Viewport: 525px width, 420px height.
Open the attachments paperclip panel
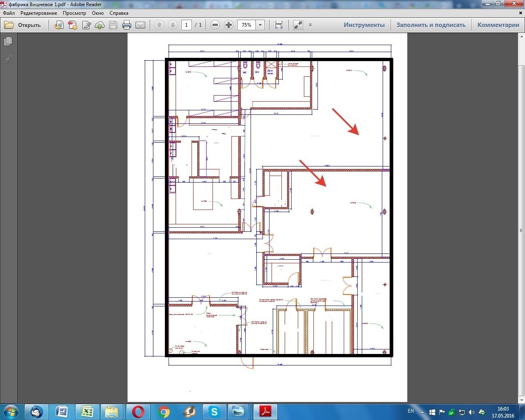pos(8,59)
